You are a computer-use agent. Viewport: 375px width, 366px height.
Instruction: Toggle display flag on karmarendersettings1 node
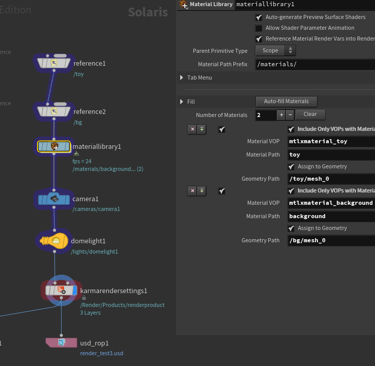(75, 290)
